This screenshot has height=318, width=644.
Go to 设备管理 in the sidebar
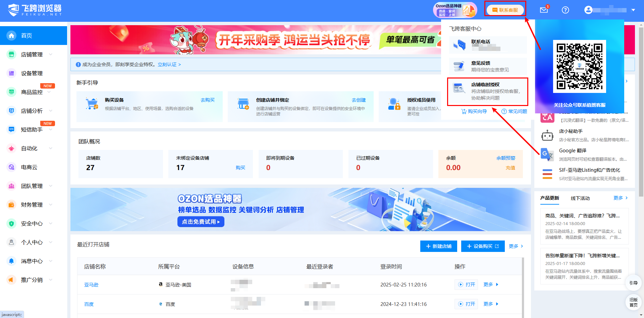(x=32, y=73)
